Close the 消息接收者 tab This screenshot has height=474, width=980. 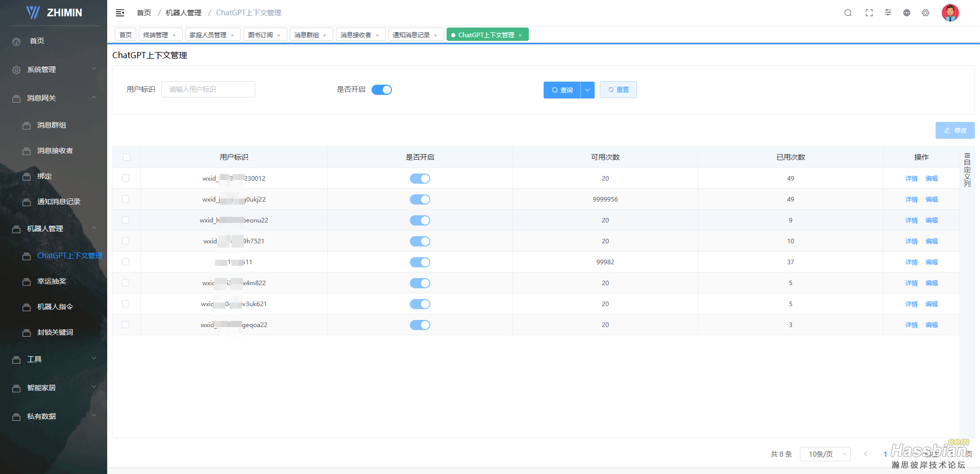pyautogui.click(x=377, y=35)
